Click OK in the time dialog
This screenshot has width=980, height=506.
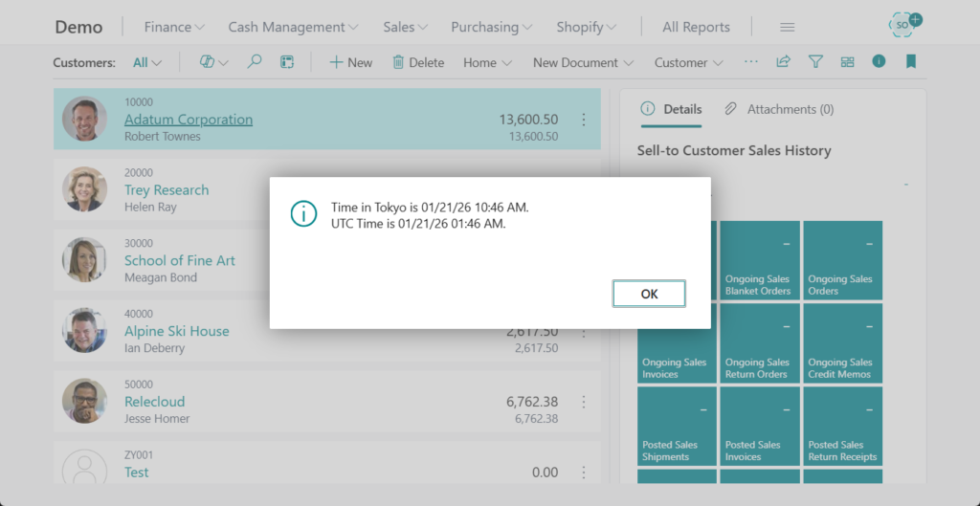pos(649,294)
